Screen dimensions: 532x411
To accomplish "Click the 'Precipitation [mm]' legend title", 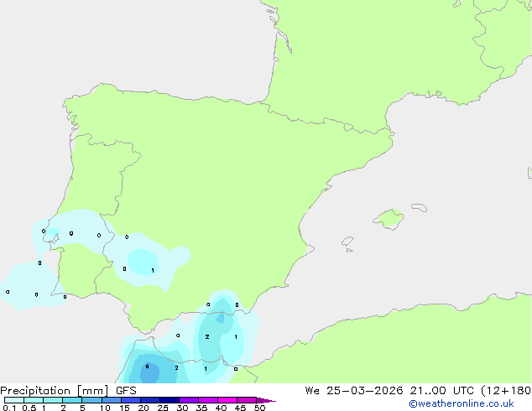I will pos(54,391).
